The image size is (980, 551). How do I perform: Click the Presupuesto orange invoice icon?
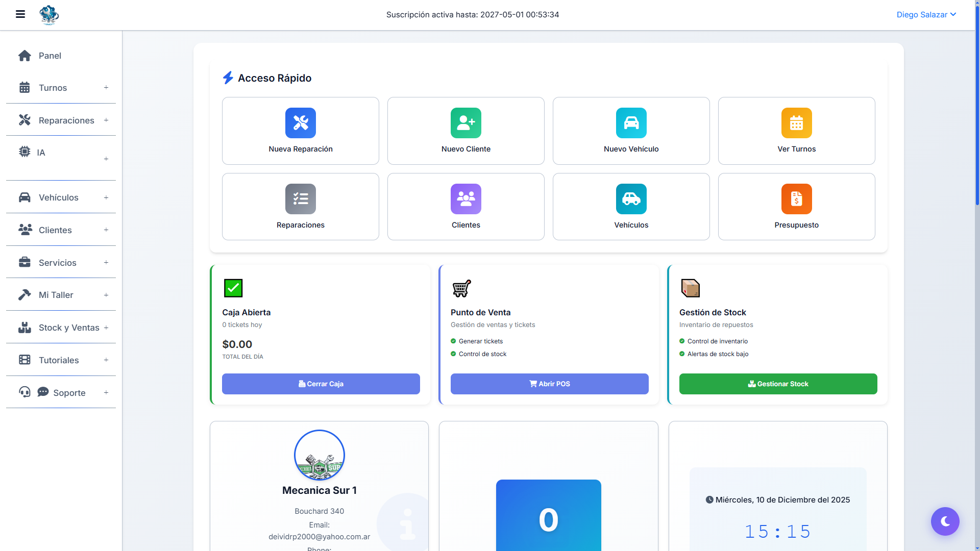click(x=796, y=199)
